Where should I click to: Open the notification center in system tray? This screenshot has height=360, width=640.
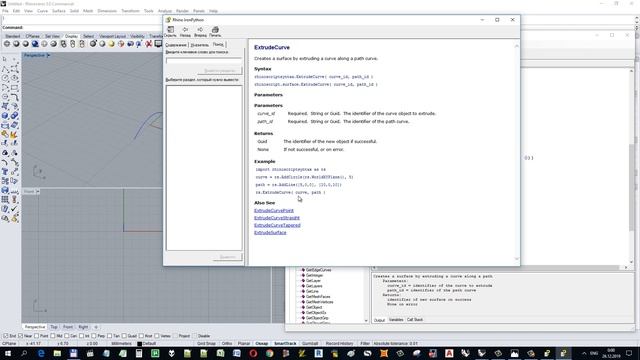point(629,353)
